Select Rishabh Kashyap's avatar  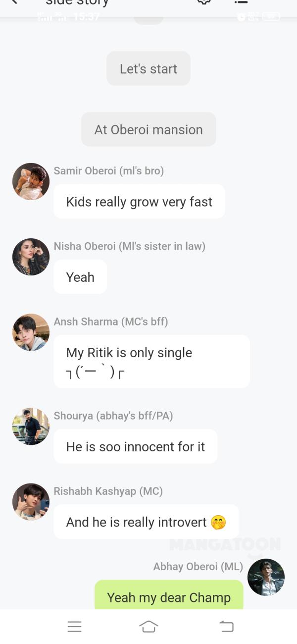pyautogui.click(x=31, y=501)
